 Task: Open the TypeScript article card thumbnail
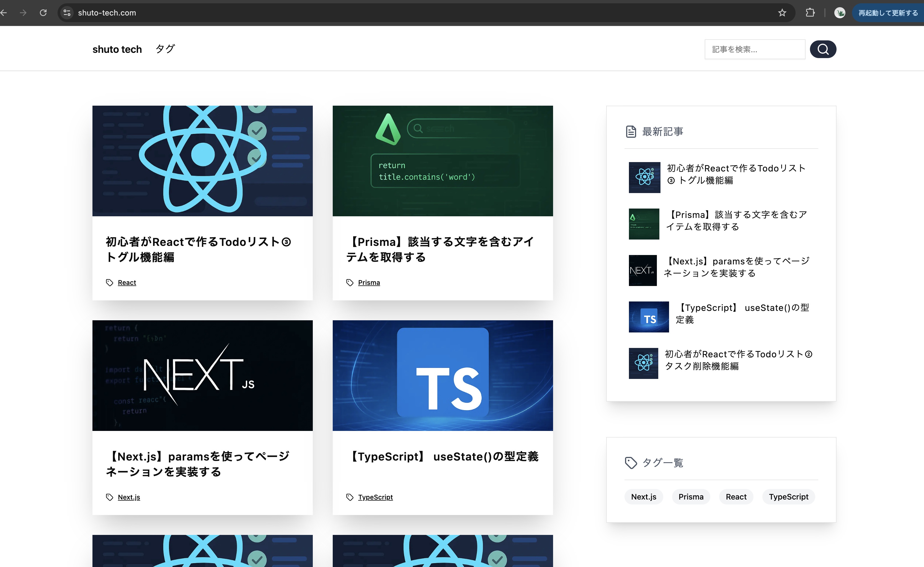pyautogui.click(x=442, y=375)
